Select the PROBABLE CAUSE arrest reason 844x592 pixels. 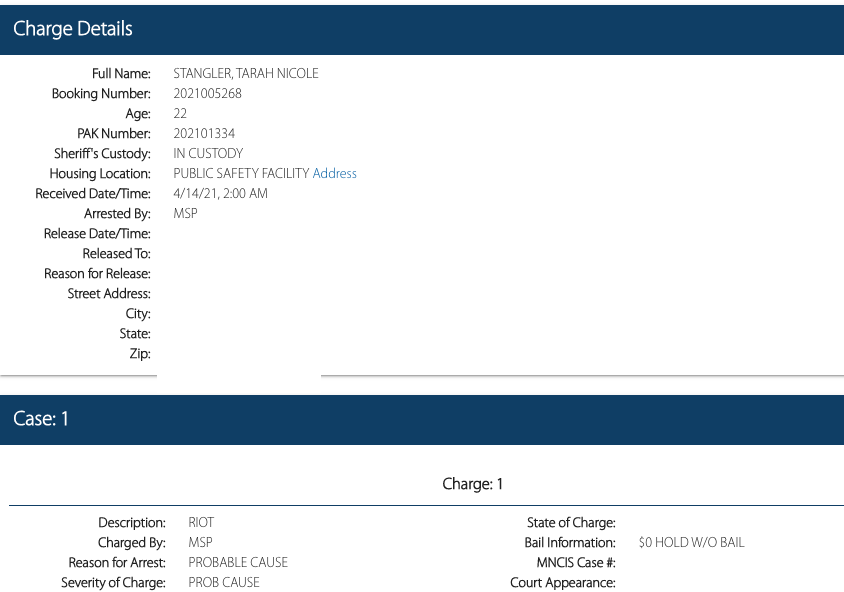tap(238, 562)
